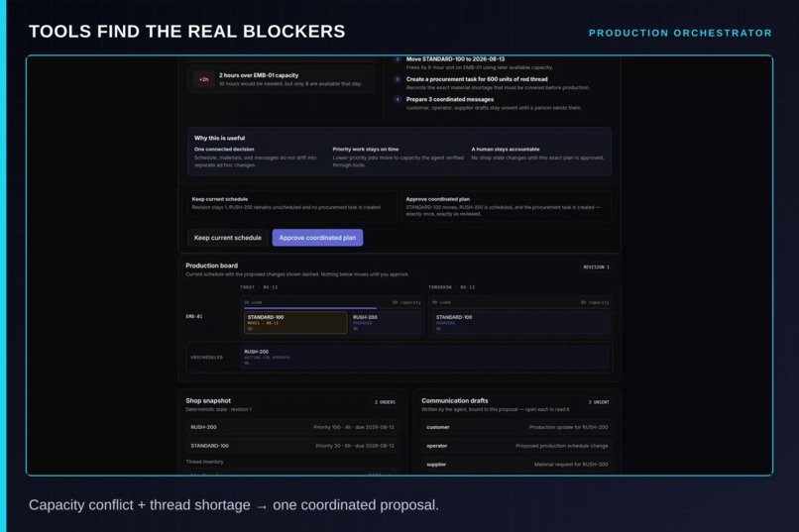Click the 'TOOLS FIND THE REAL BLOCKERS' slide title

coord(187,32)
